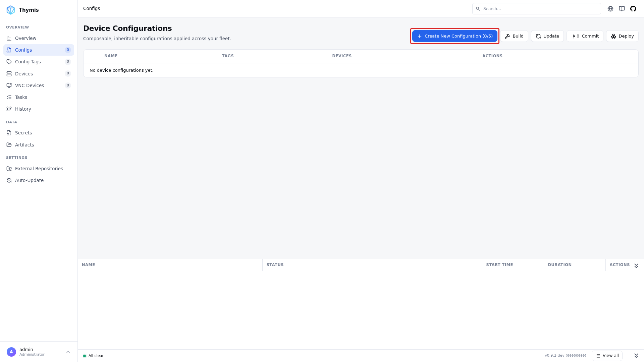Open Tasks page
Screen dimensions: 644x362
[x=39, y=97]
